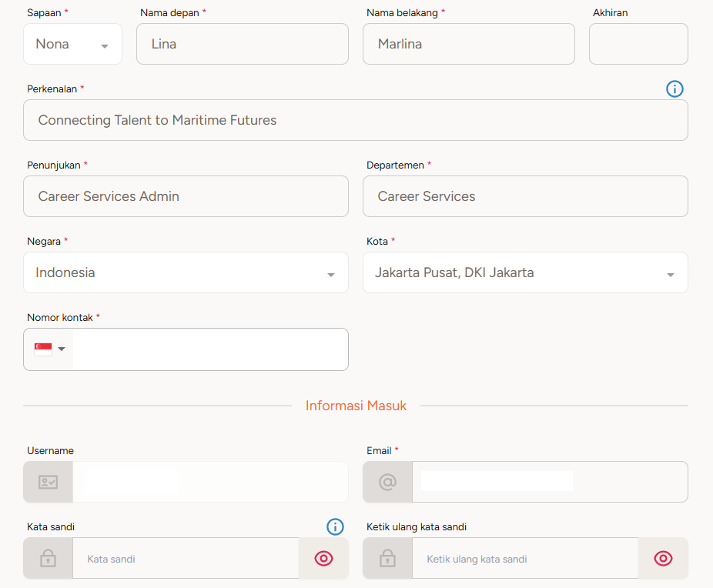713x588 pixels.
Task: Click the info icon beside Perkenalan
Action: pyautogui.click(x=675, y=89)
